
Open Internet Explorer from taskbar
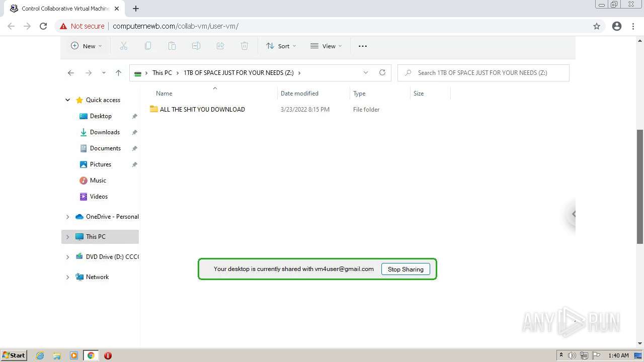(x=40, y=355)
